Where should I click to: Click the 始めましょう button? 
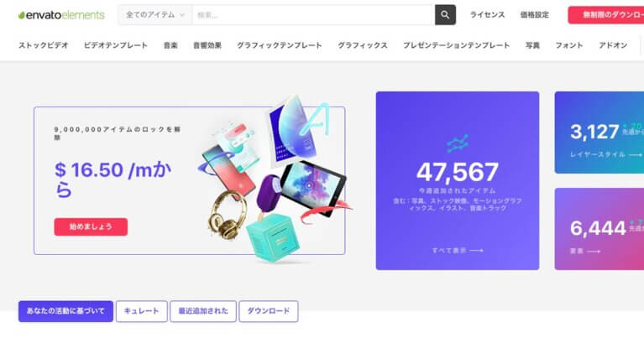point(91,226)
